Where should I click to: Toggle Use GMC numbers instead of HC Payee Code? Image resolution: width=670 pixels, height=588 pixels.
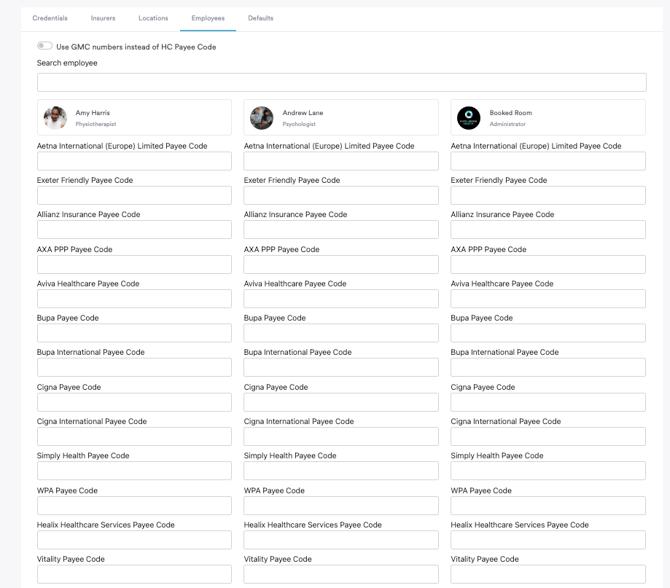pos(45,46)
